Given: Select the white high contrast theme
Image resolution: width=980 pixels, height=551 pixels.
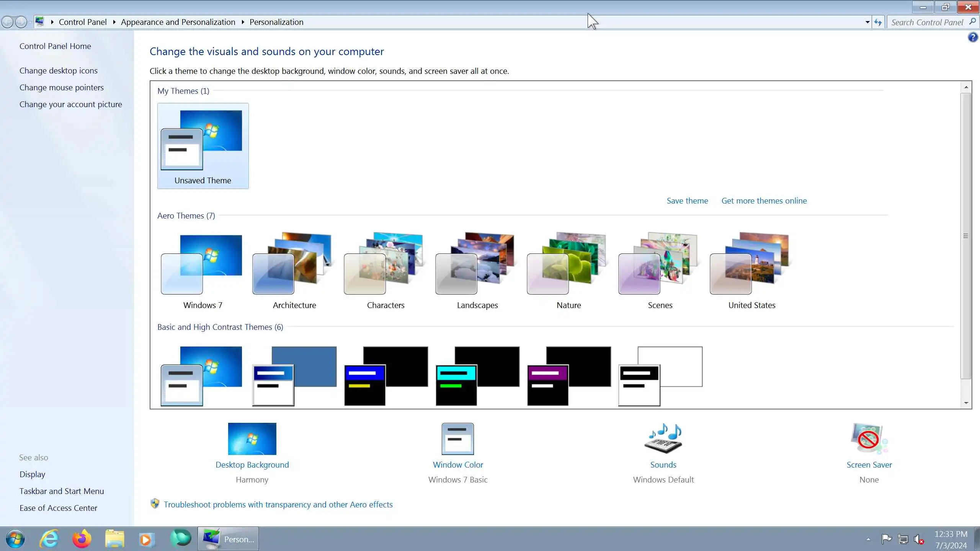Looking at the screenshot, I should coord(660,376).
